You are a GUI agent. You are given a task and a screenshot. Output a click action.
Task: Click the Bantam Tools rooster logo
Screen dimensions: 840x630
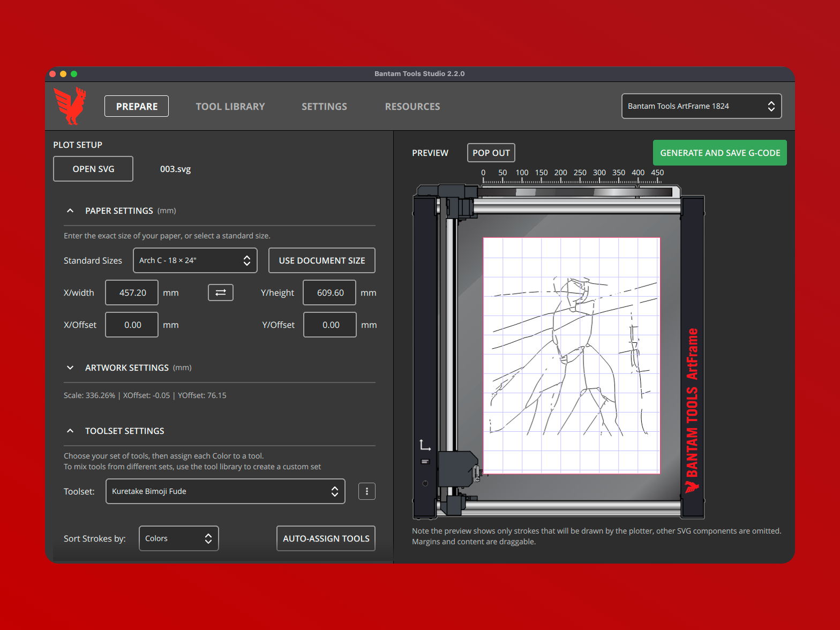[70, 106]
